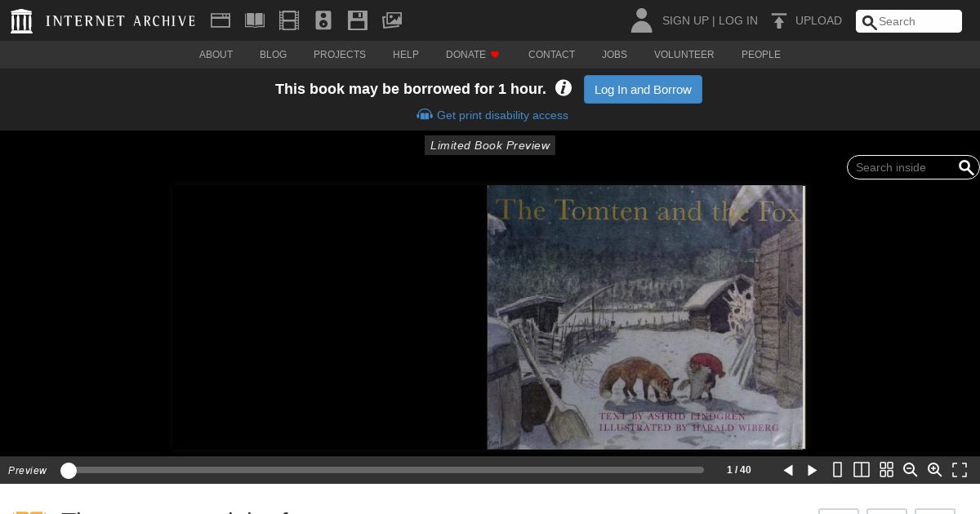Screen dimensions: 980x514
Task: Click the Tomten and the Fox cover page
Action: (646, 317)
